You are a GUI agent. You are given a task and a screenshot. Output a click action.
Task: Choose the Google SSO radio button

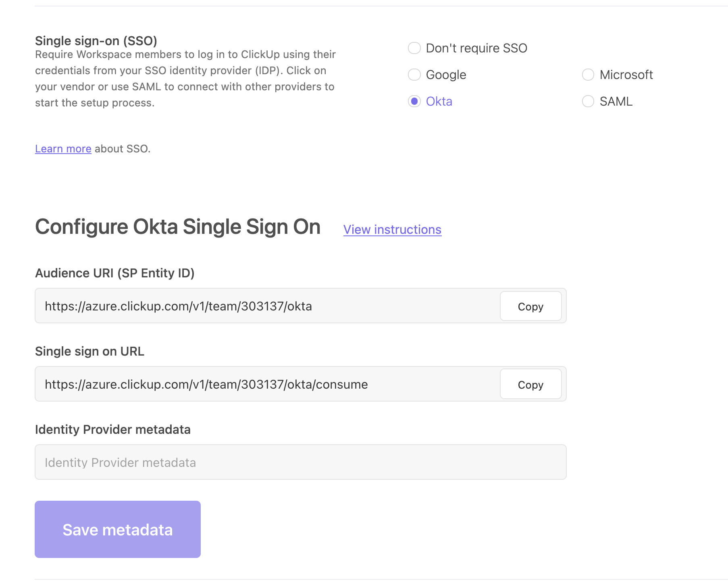(x=414, y=75)
